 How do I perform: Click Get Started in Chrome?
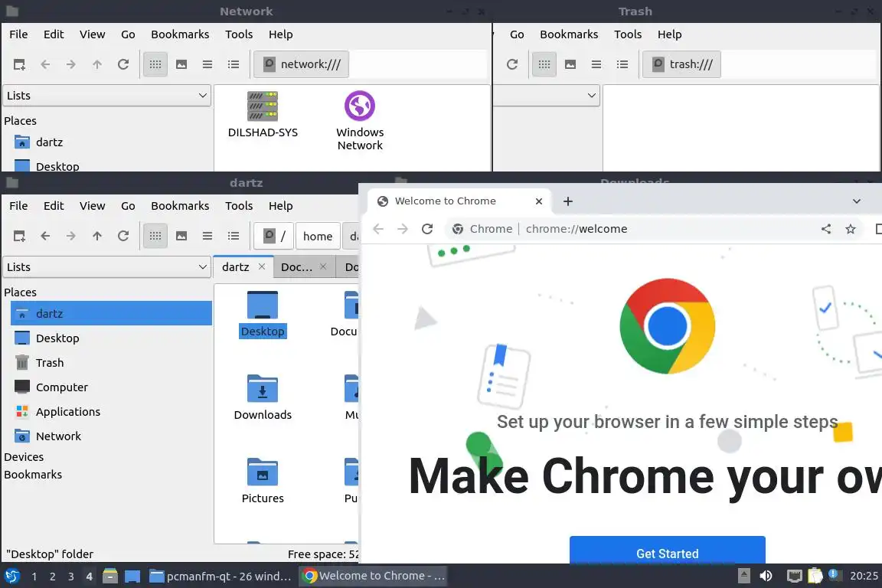pyautogui.click(x=667, y=550)
